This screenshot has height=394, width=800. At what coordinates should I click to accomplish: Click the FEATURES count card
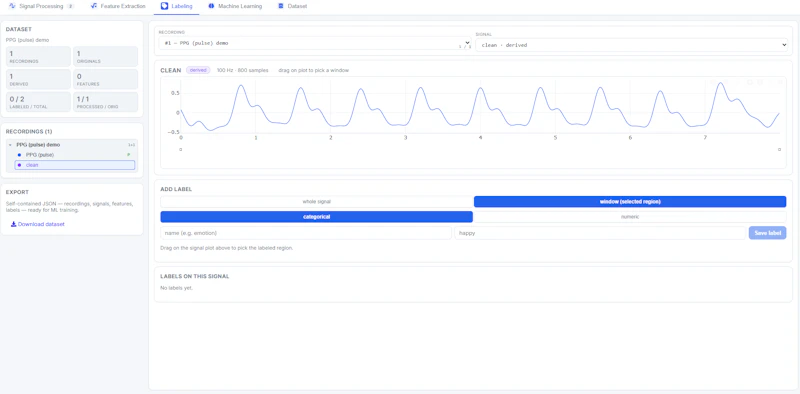tap(106, 79)
